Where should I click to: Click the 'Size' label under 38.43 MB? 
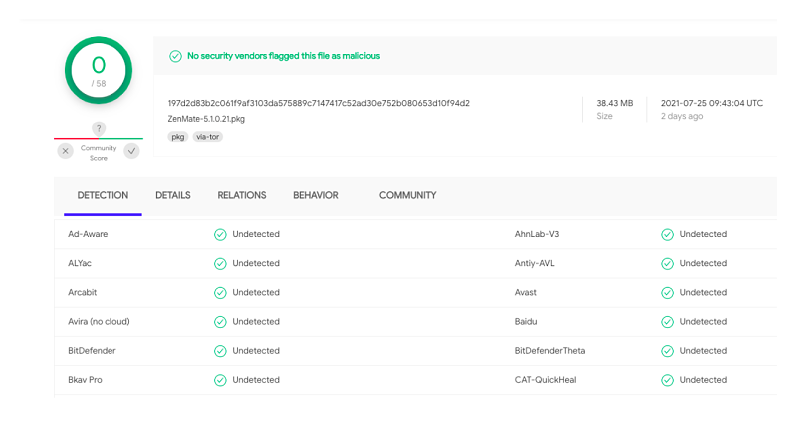tap(604, 116)
